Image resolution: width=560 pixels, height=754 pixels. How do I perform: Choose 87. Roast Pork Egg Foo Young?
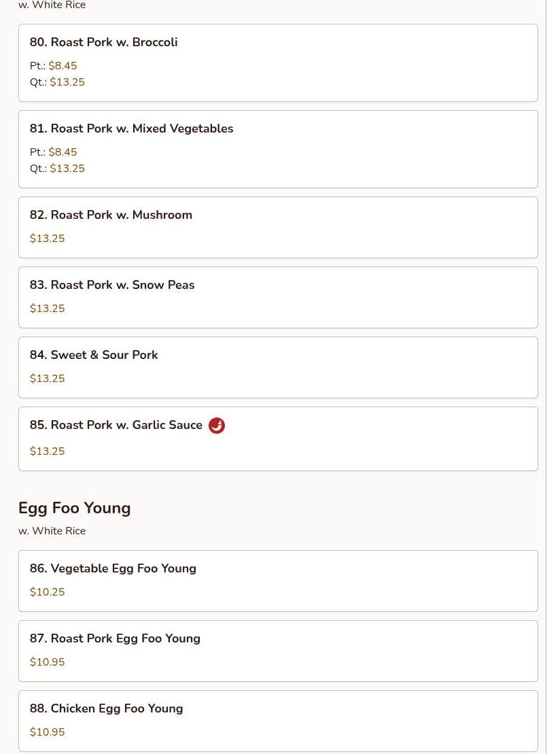pyautogui.click(x=115, y=638)
